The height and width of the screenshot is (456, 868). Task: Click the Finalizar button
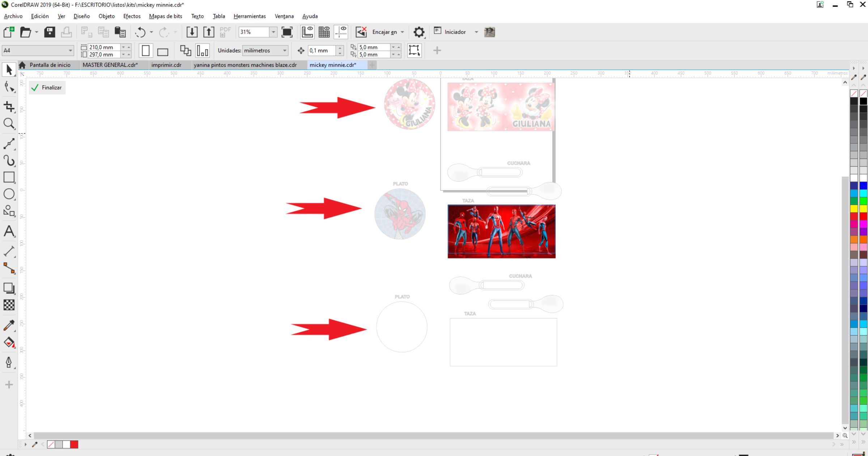coord(47,87)
